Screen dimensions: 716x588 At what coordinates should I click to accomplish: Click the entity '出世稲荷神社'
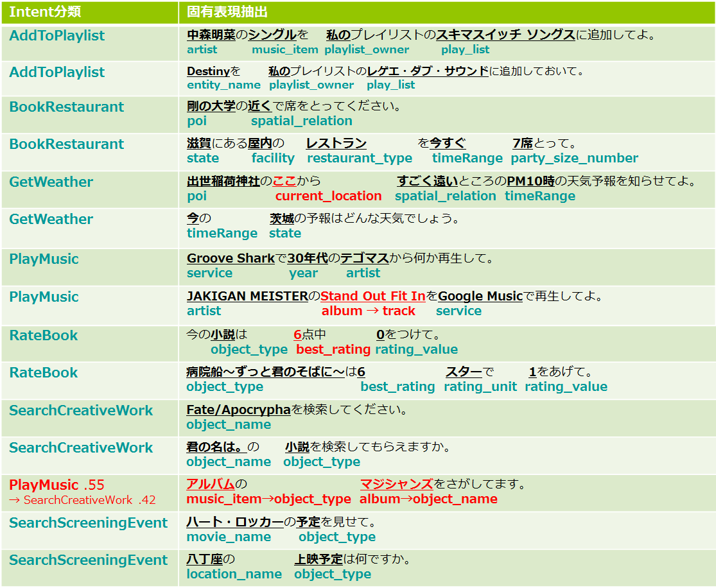pos(223,181)
